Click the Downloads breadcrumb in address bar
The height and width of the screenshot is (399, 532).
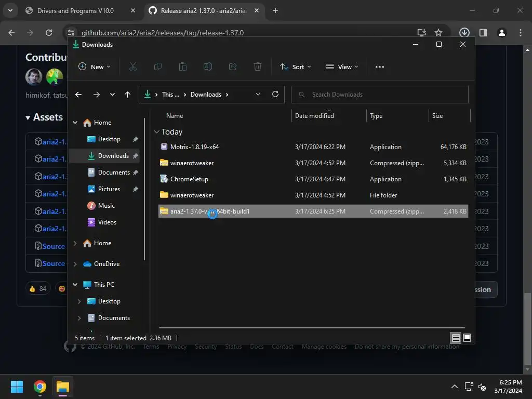click(206, 95)
